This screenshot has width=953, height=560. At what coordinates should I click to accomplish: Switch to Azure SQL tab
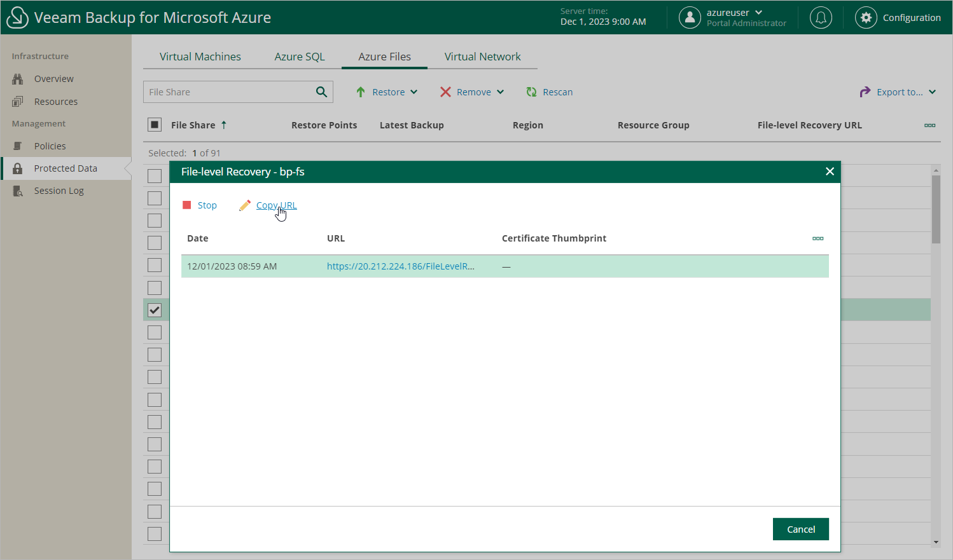[x=300, y=57]
